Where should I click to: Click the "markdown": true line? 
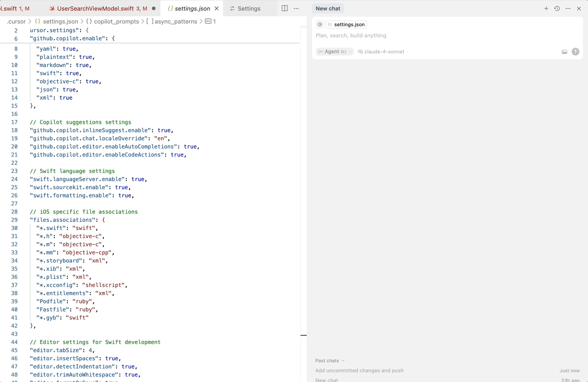point(64,65)
